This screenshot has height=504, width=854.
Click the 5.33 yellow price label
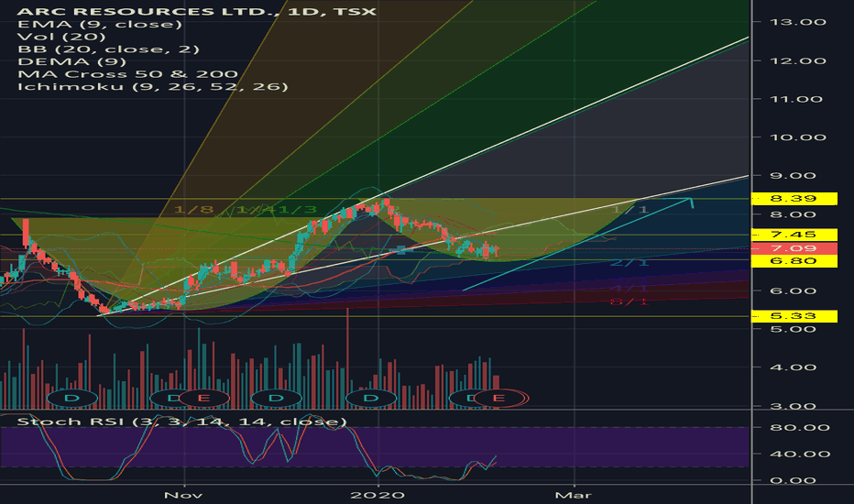pyautogui.click(x=794, y=316)
